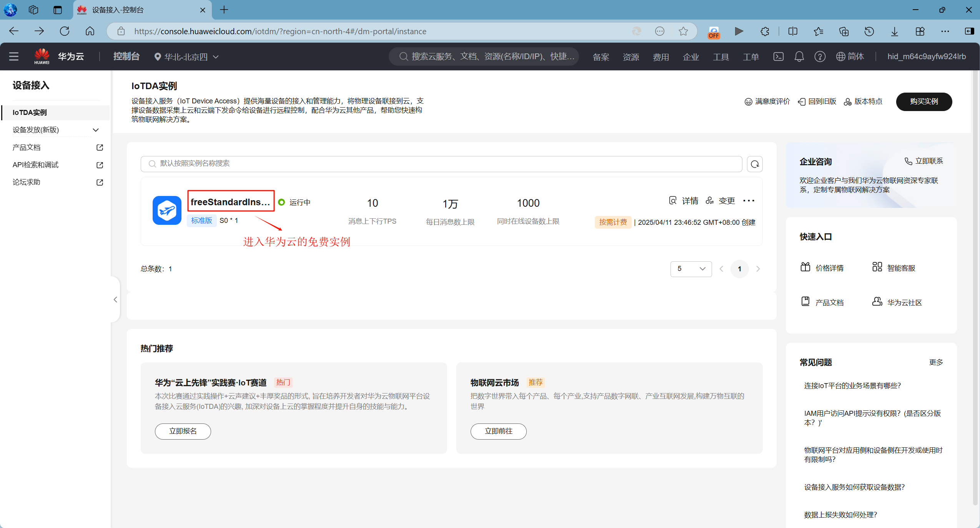Open the browser extensions puzzle icon
This screenshot has width=980, height=528.
point(765,31)
